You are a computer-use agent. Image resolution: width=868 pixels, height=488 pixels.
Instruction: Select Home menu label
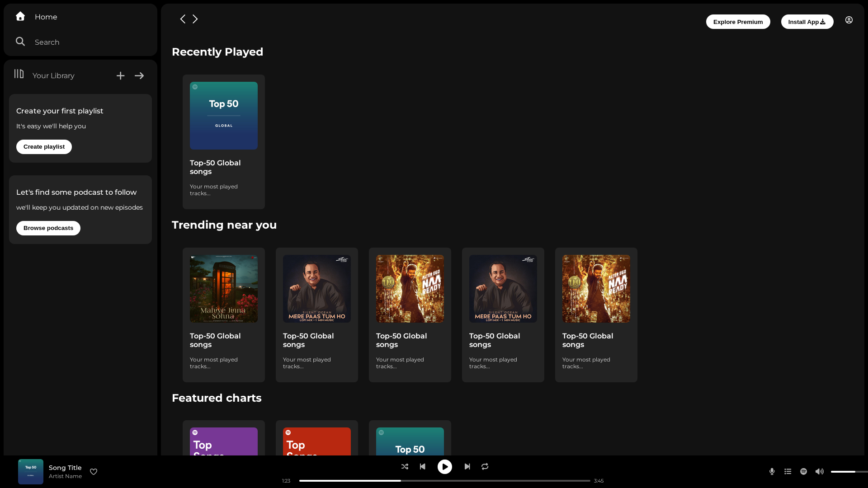tap(46, 17)
